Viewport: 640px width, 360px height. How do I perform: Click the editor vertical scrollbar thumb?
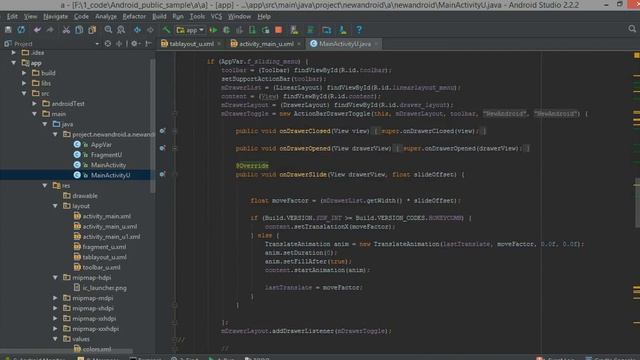(x=637, y=203)
